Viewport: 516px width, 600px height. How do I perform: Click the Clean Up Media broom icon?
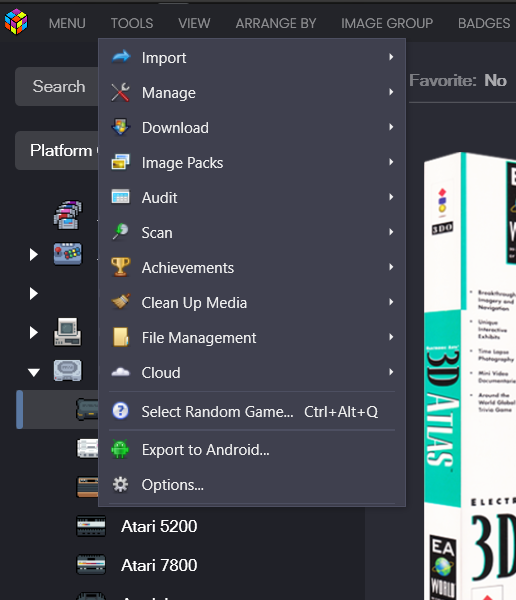(x=121, y=302)
